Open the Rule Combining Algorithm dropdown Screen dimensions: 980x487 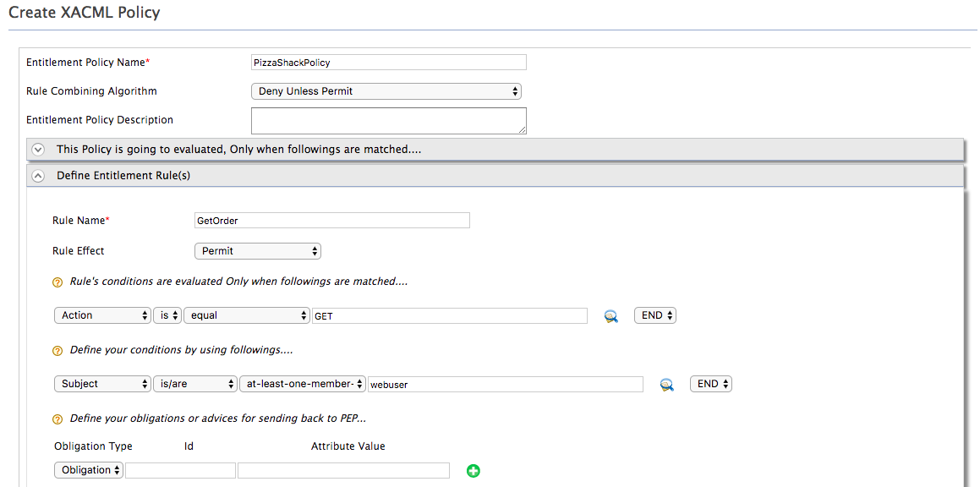pos(386,90)
